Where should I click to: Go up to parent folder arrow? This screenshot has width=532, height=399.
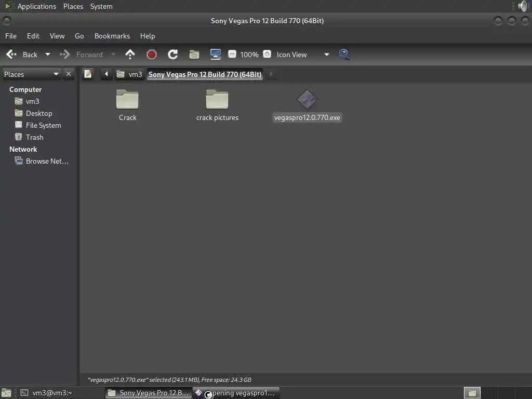coord(130,54)
